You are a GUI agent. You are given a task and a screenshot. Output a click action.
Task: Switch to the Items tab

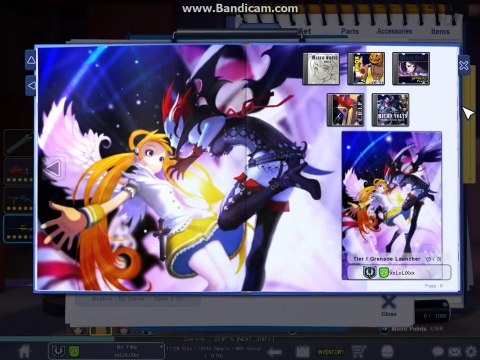(x=440, y=32)
